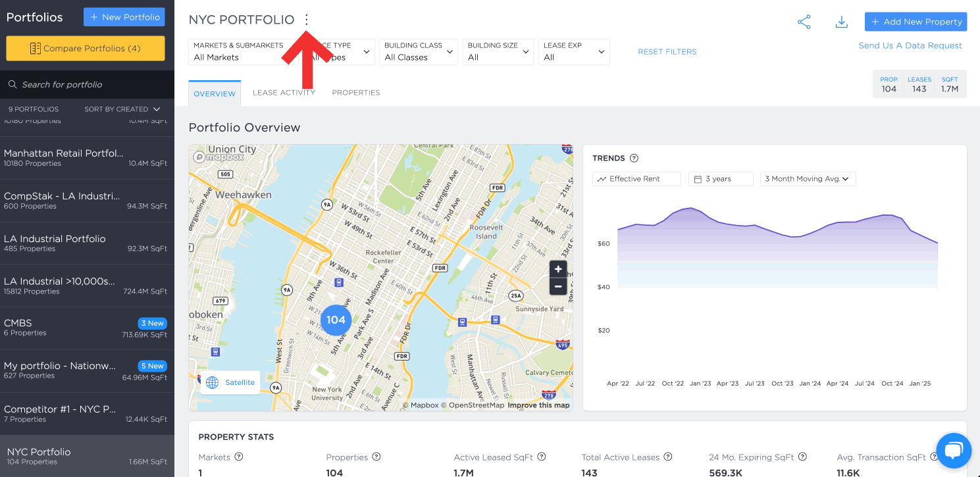Click the 104 property cluster marker

tap(336, 320)
